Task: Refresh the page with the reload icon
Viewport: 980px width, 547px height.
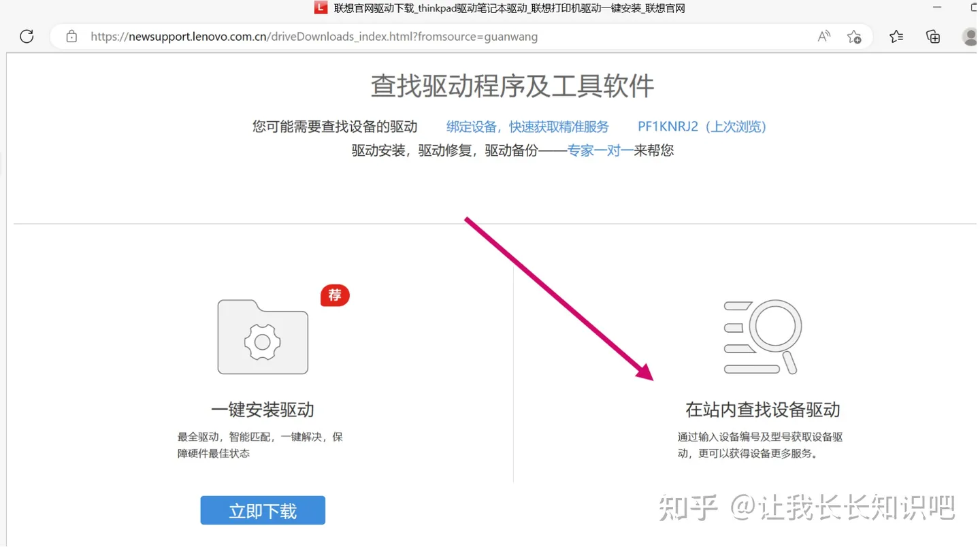Action: 27,37
